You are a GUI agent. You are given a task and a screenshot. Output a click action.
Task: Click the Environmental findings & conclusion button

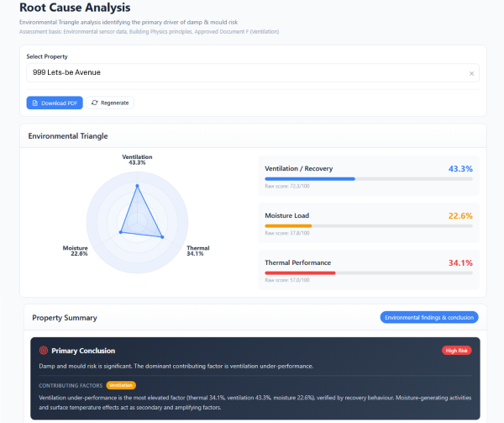[x=429, y=317]
